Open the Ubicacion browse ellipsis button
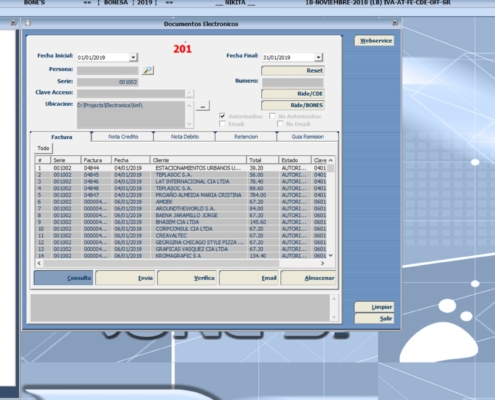 tap(203, 106)
